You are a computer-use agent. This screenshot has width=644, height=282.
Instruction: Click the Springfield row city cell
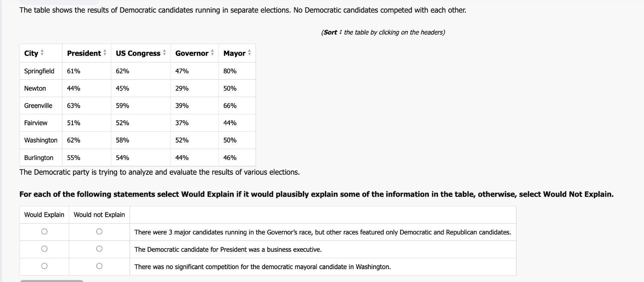[x=41, y=71]
